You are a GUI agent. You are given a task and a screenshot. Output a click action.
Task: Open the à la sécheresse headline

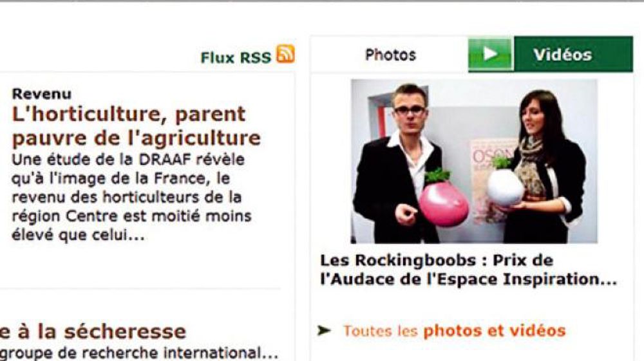tap(93, 331)
